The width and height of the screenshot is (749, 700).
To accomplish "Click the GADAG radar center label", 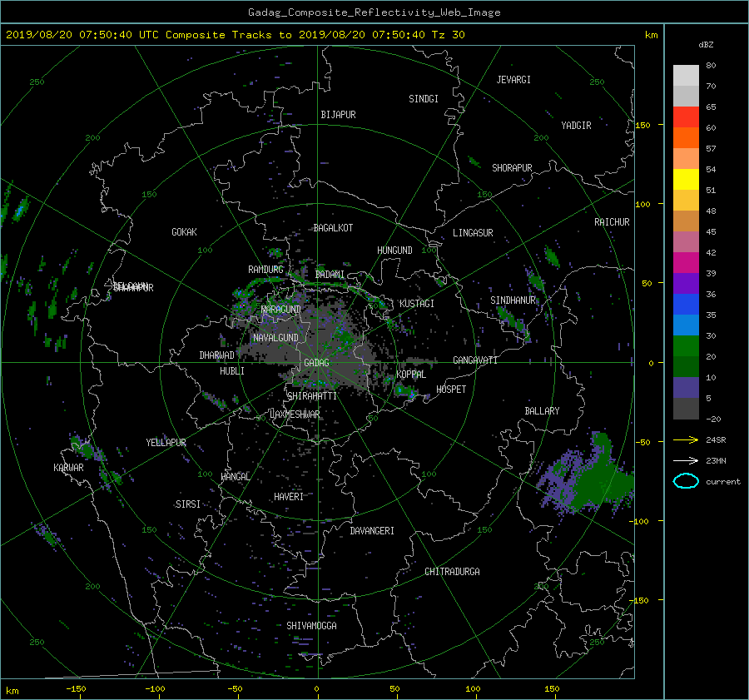I will [316, 363].
